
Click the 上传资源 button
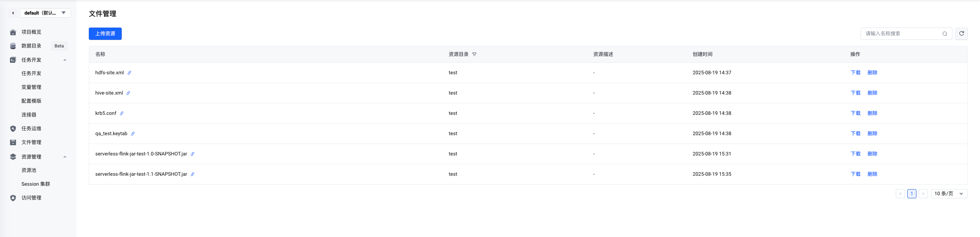pyautogui.click(x=105, y=34)
